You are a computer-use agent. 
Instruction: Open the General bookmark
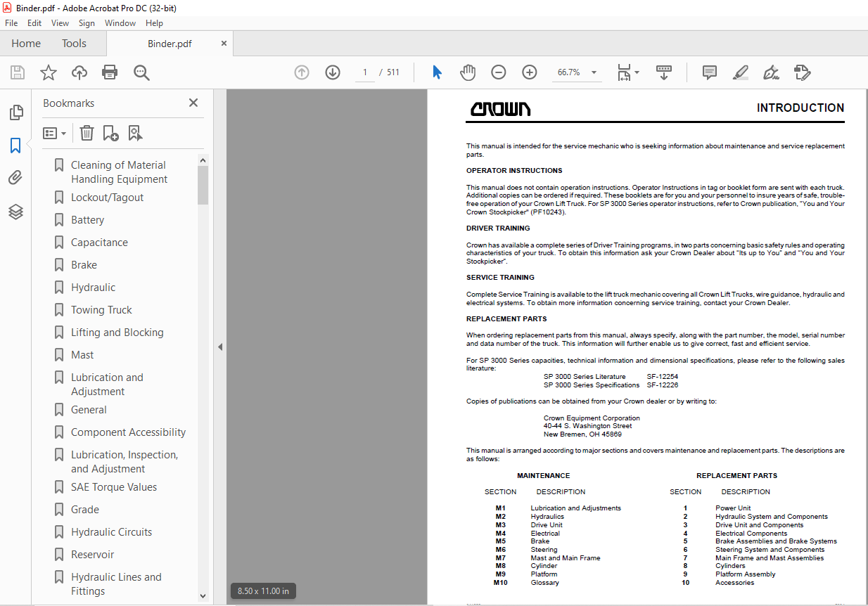89,410
